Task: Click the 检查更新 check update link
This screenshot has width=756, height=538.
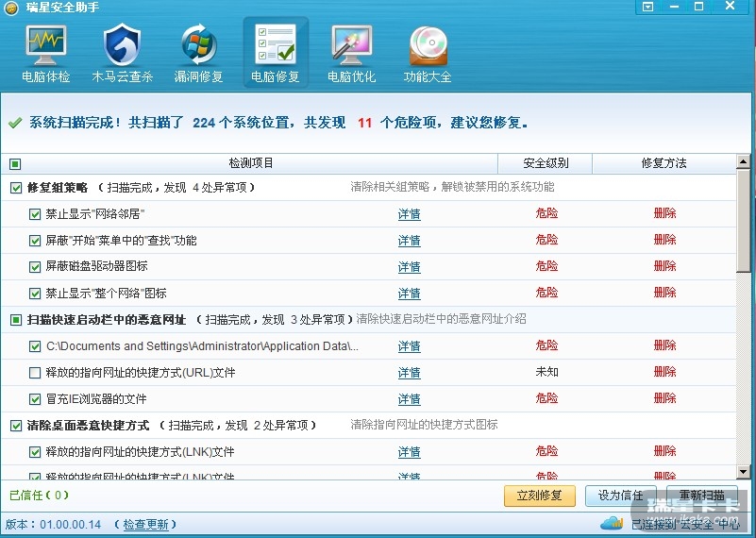Action: [x=146, y=525]
